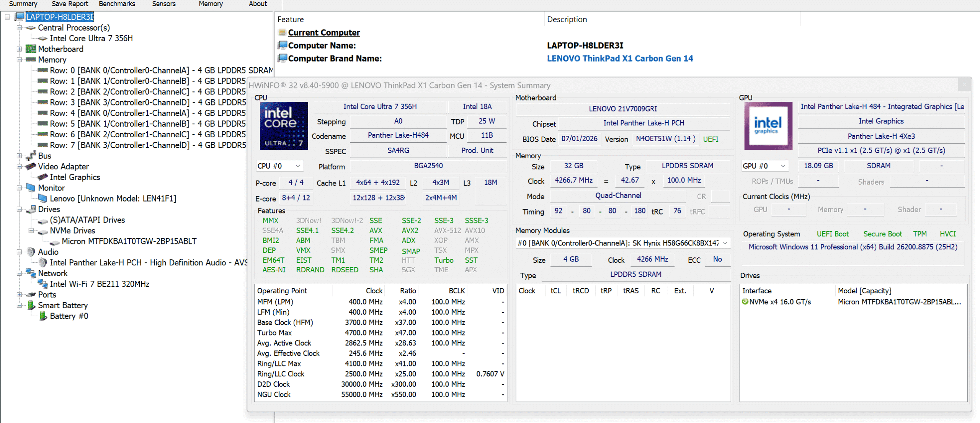Click the Ports icon in tree
The height and width of the screenshot is (423, 980).
pyautogui.click(x=31, y=295)
